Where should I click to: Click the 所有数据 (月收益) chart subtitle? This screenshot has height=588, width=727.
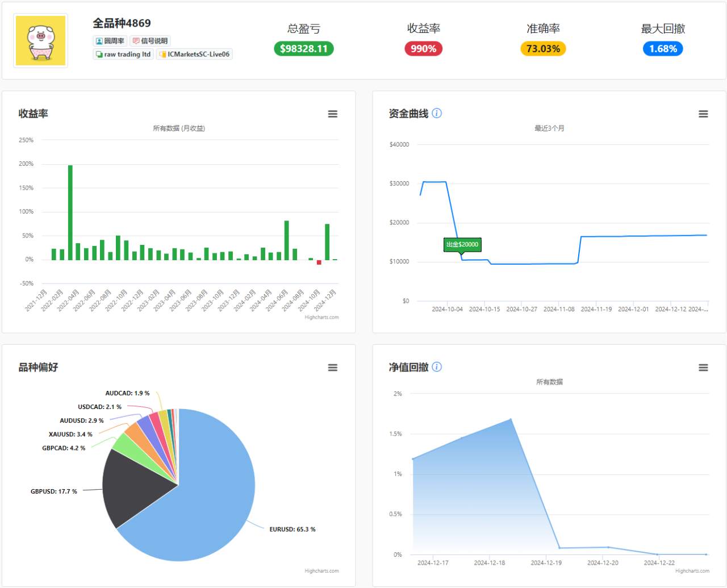[179, 128]
